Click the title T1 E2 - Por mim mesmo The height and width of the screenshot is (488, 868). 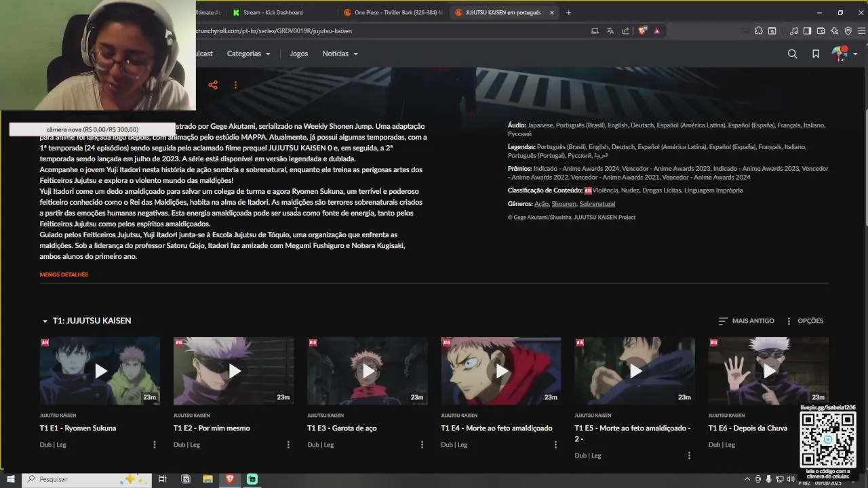click(x=212, y=428)
